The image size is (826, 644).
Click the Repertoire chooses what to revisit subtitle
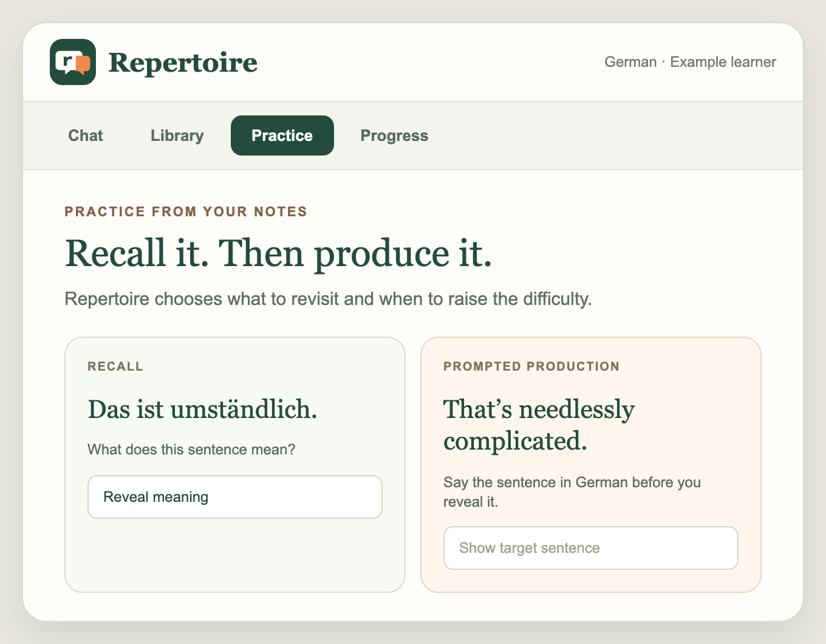coord(329,299)
